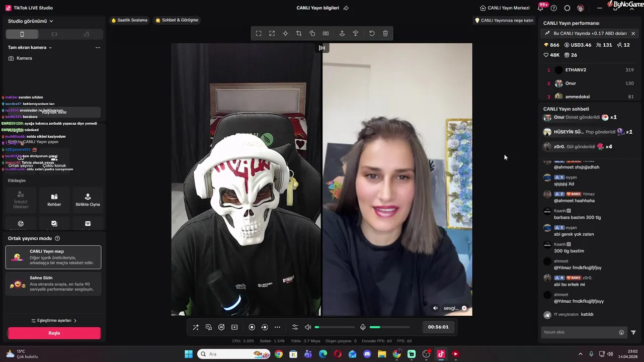The width and height of the screenshot is (644, 362).
Task: Click the Ortak yayıncı modu info icon
Action: pos(57,238)
